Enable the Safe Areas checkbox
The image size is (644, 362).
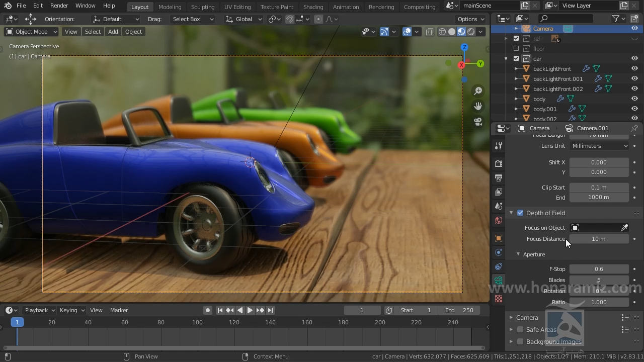[520, 330]
